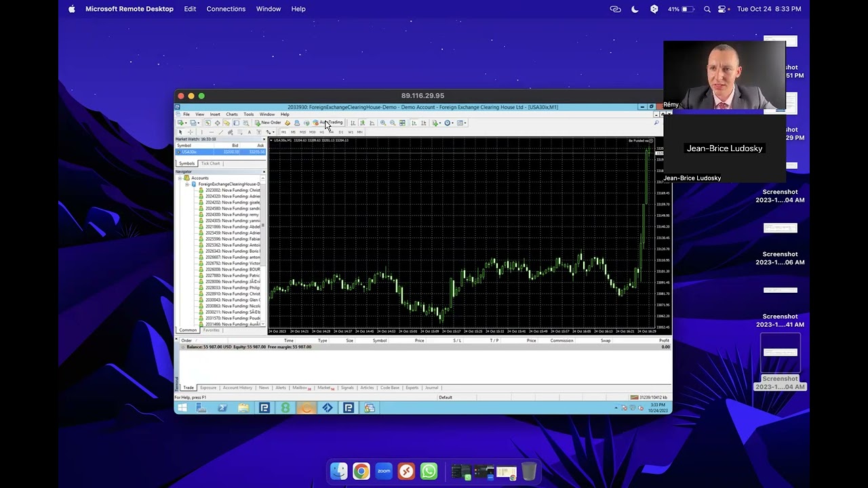Switch to line chart icon
The width and height of the screenshot is (868, 488).
click(372, 123)
